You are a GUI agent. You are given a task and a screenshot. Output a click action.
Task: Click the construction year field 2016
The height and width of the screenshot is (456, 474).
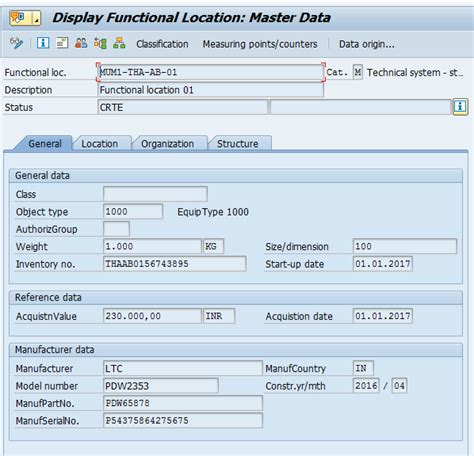[366, 386]
